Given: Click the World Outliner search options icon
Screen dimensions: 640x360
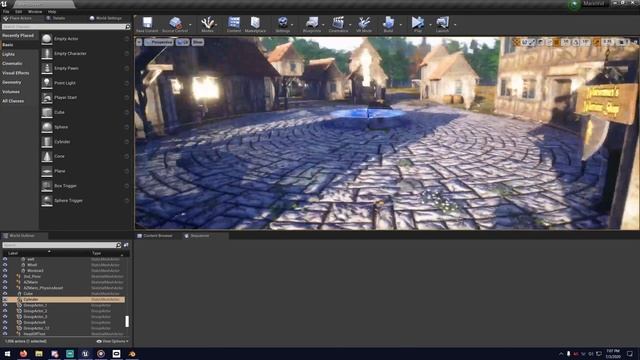Looking at the screenshot, I should click(126, 245).
